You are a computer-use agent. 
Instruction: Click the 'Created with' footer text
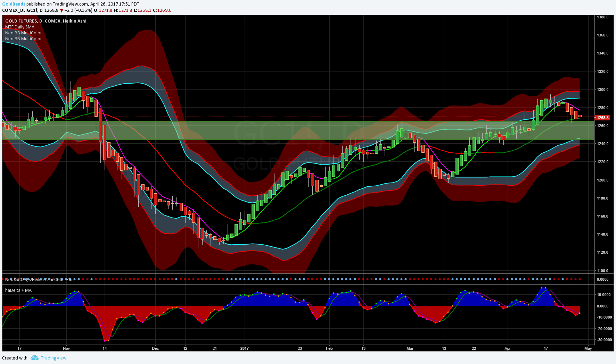click(15, 358)
